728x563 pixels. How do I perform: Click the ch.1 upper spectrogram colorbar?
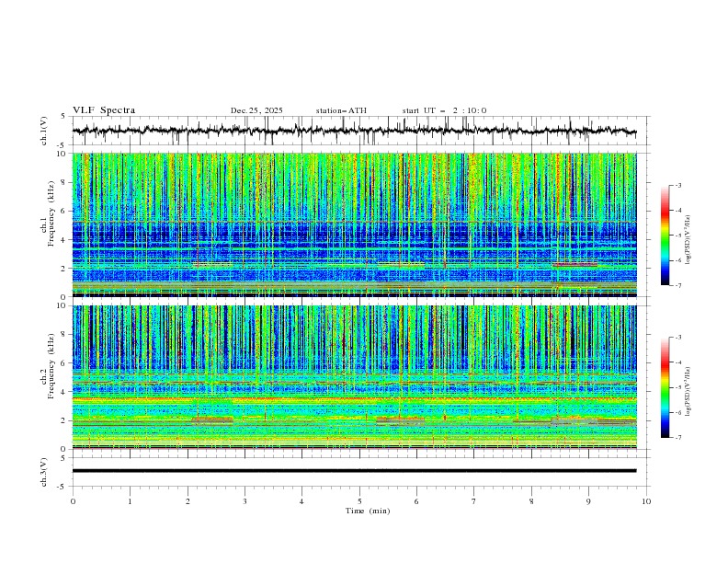pos(665,236)
